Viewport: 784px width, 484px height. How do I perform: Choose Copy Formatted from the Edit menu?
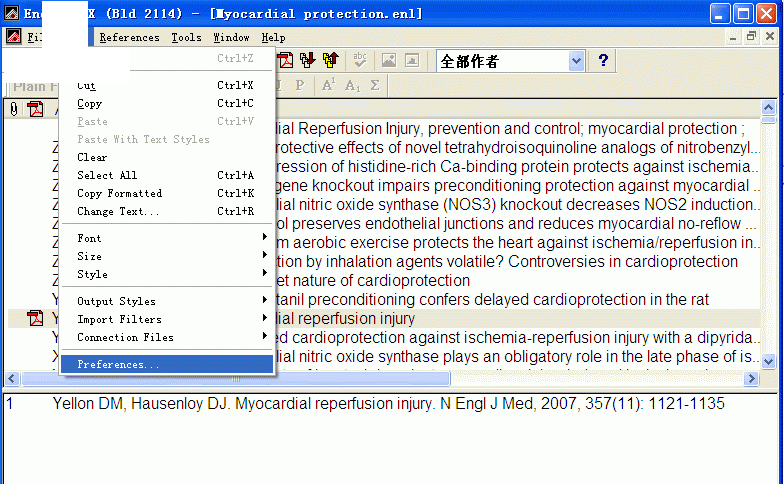point(166,193)
